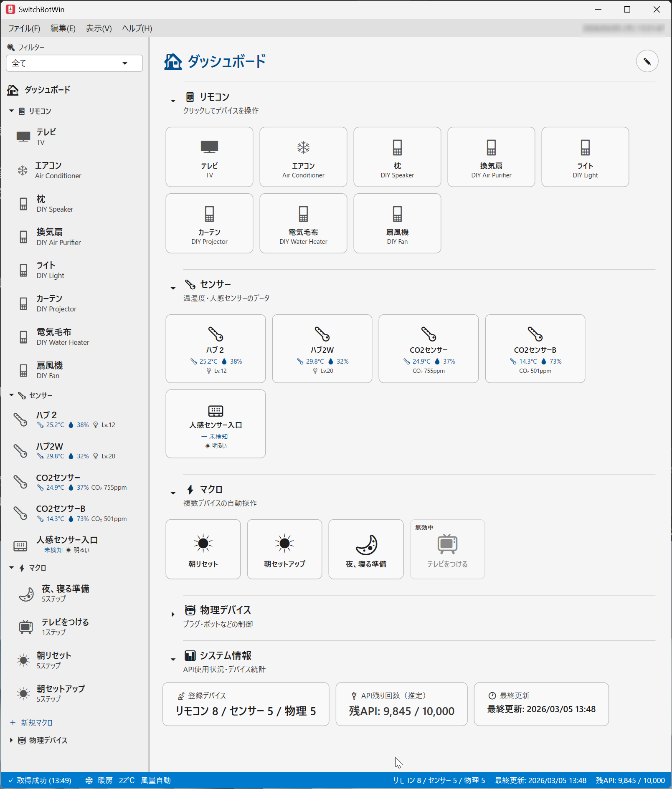The height and width of the screenshot is (789, 672).
Task: Open the 表示(V) menu
Action: point(99,28)
